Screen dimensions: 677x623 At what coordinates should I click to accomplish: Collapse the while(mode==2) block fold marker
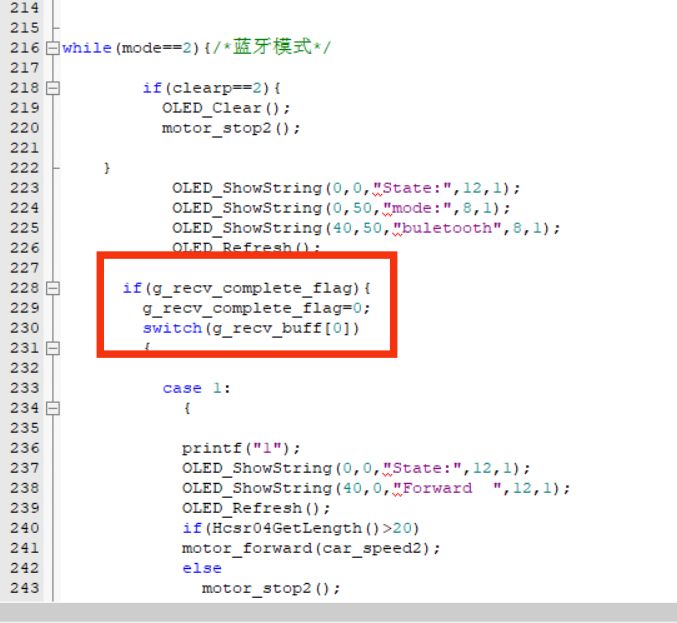click(x=53, y=48)
